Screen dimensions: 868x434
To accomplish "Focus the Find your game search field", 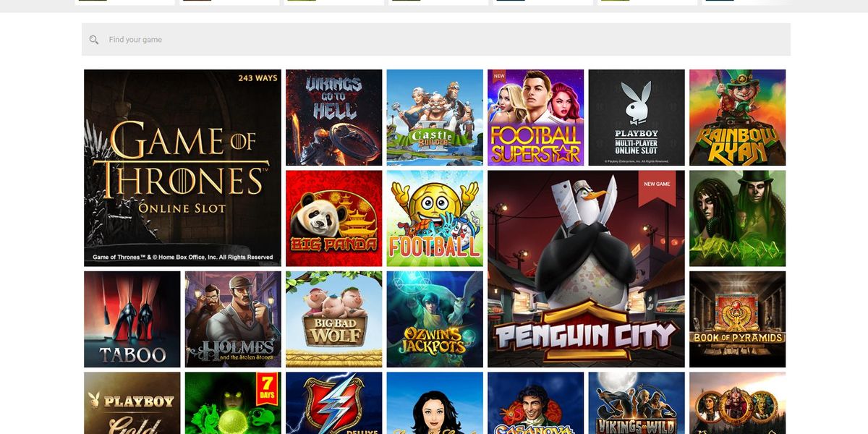I will [x=436, y=40].
